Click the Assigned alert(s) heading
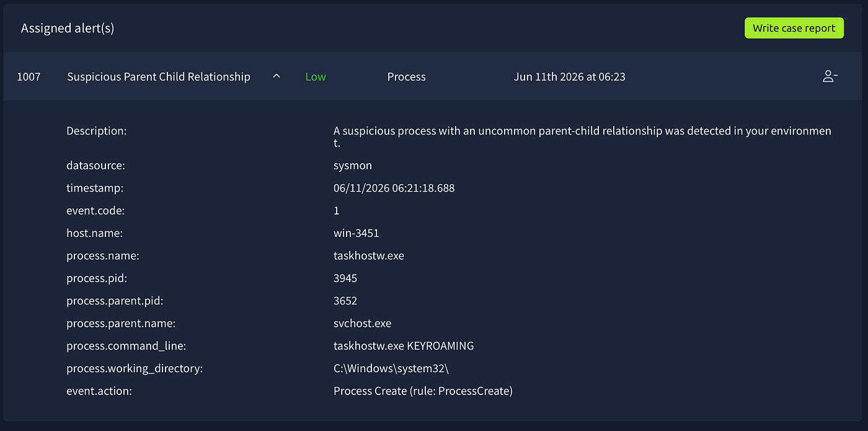The width and height of the screenshot is (868, 431). pos(68,28)
